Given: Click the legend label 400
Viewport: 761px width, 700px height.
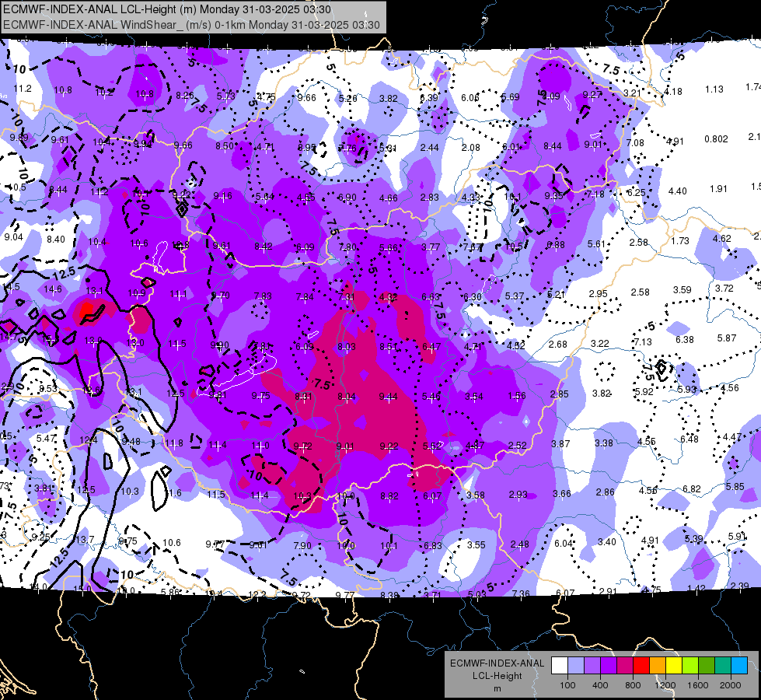Looking at the screenshot, I should coord(600,685).
